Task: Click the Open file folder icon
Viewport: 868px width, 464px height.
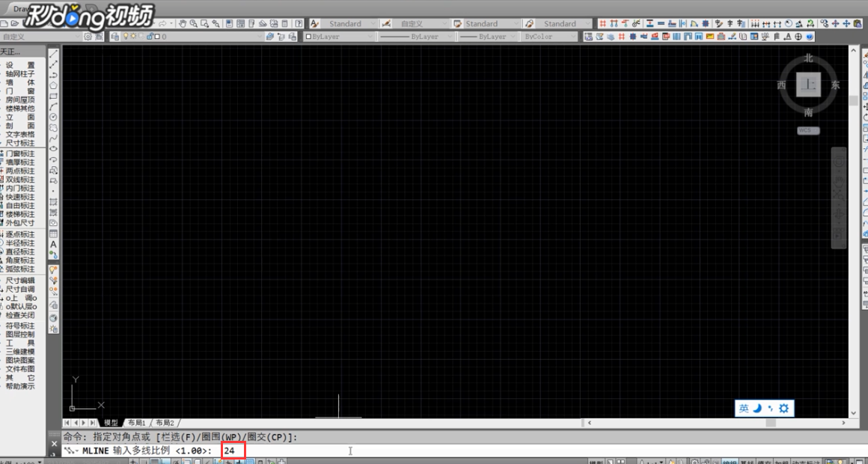Action: (x=14, y=24)
